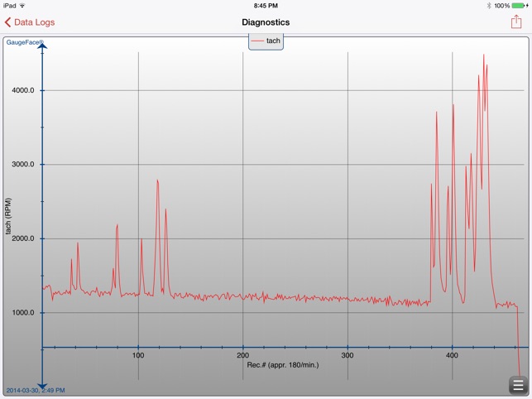The image size is (532, 399).
Task: Tap the 300 x-axis label
Action: 347,355
